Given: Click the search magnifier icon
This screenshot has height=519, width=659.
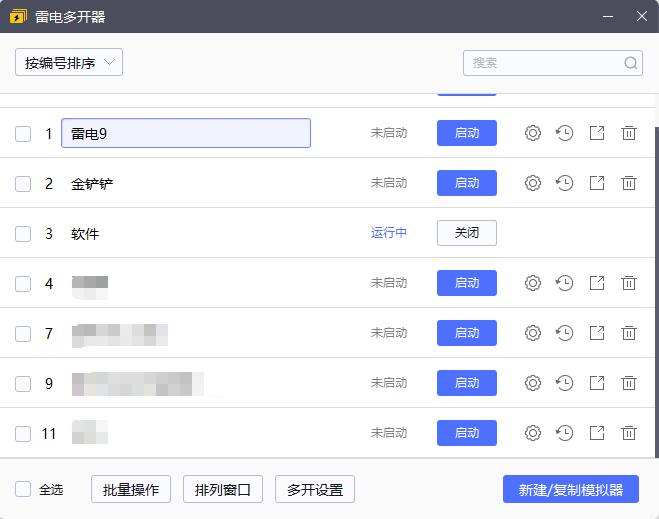Looking at the screenshot, I should point(630,63).
